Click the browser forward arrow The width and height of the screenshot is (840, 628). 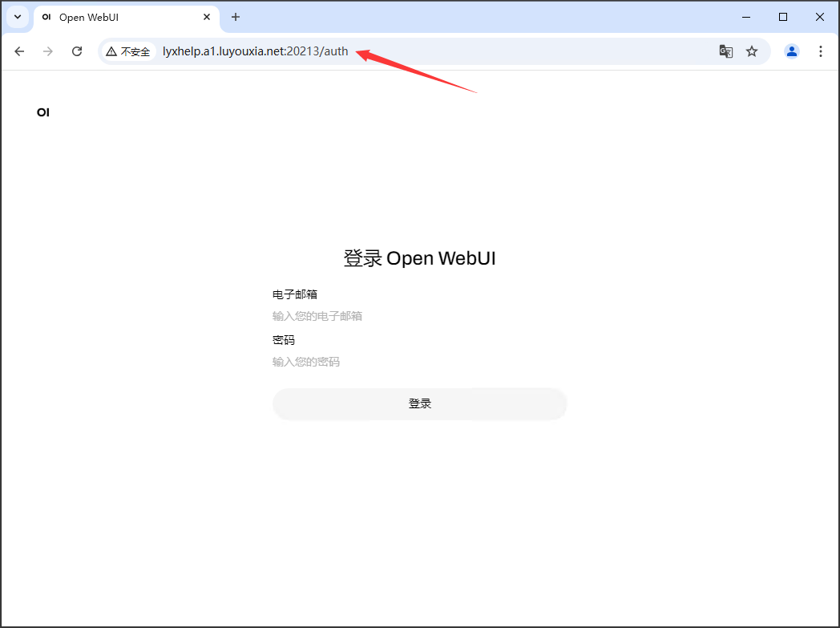coord(48,51)
